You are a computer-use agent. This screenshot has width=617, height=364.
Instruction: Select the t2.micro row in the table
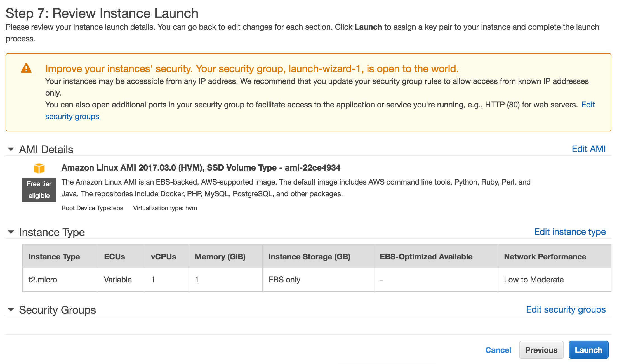[42, 280]
